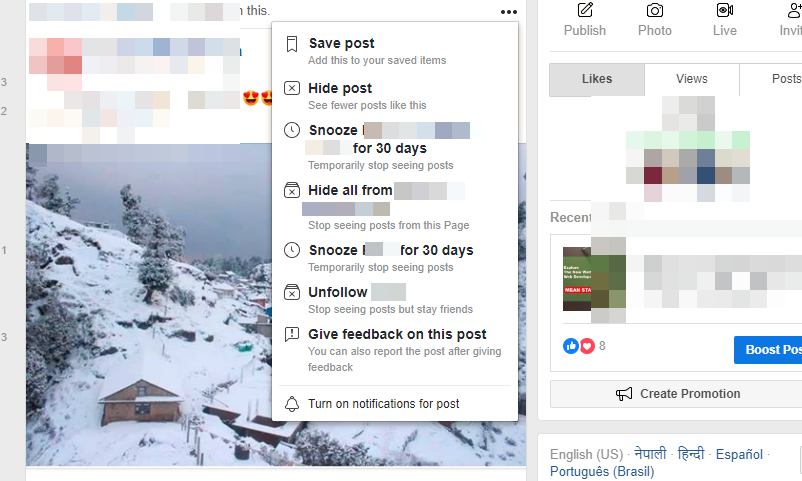Click the three-dot post options icon
This screenshot has width=802, height=481.
pyautogui.click(x=508, y=12)
